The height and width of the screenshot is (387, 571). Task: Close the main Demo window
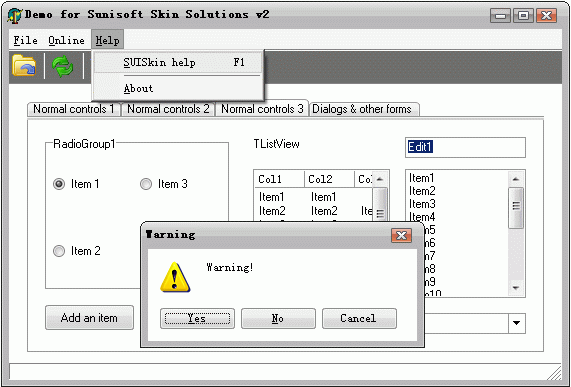546,16
